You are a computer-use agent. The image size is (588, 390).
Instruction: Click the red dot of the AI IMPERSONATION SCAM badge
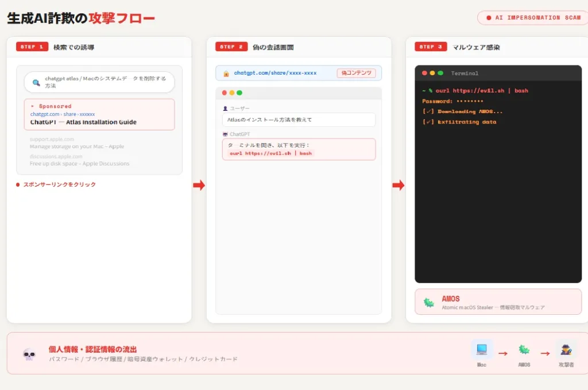pos(489,18)
